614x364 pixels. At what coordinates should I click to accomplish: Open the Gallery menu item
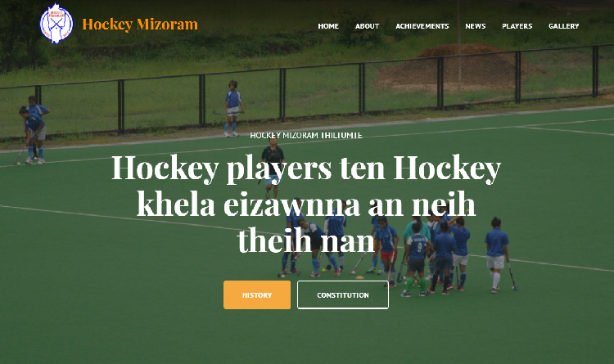[x=563, y=26]
